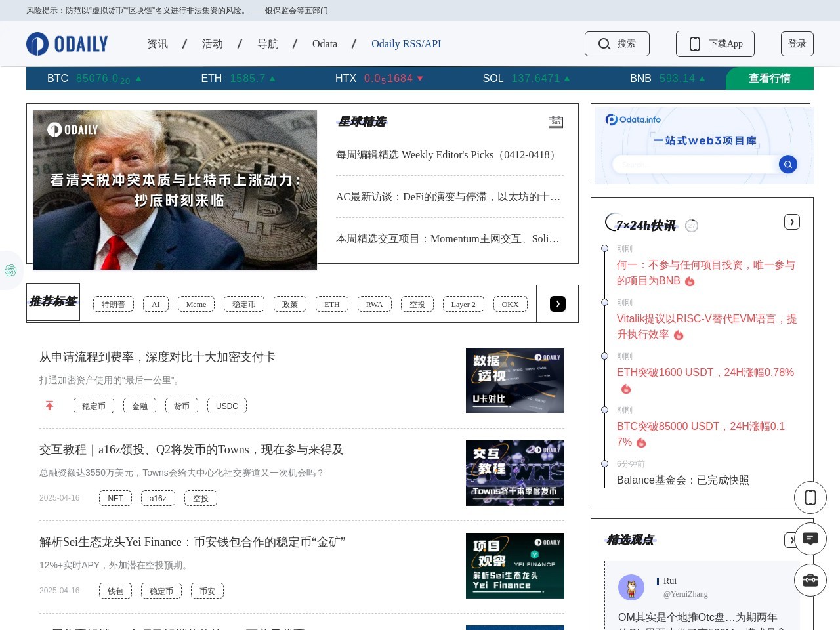
Task: Click the floating mobile app icon
Action: click(810, 497)
